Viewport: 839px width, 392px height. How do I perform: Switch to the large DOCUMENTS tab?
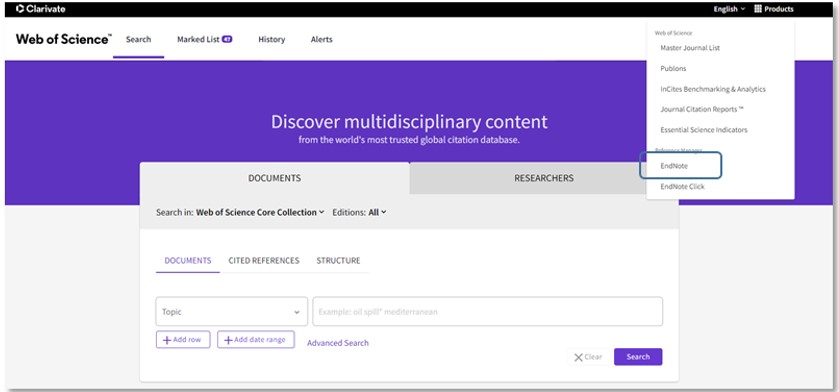coord(274,178)
